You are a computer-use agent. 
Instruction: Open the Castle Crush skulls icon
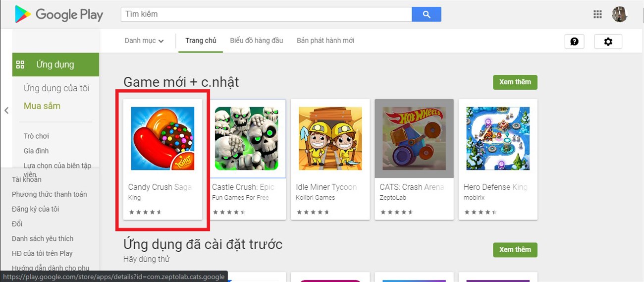point(246,139)
